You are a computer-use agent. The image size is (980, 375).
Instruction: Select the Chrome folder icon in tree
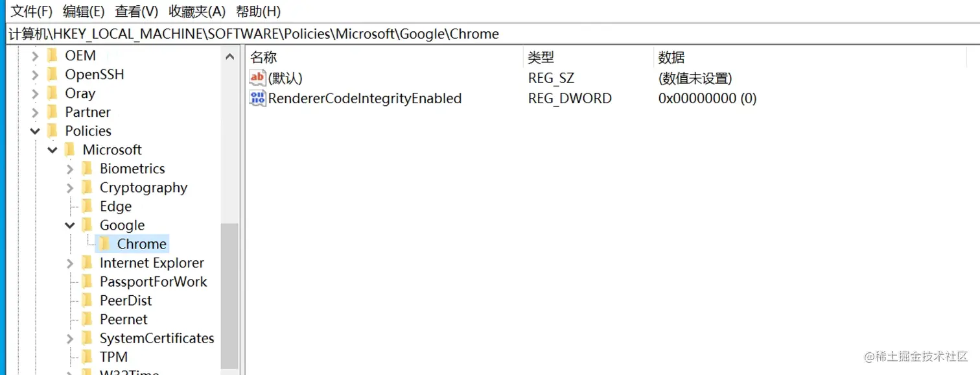[104, 244]
